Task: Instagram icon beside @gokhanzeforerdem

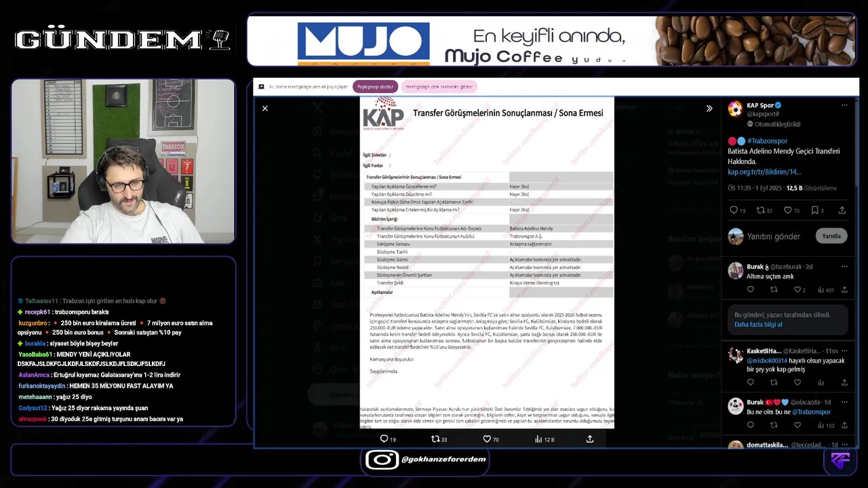Action: coord(382,460)
